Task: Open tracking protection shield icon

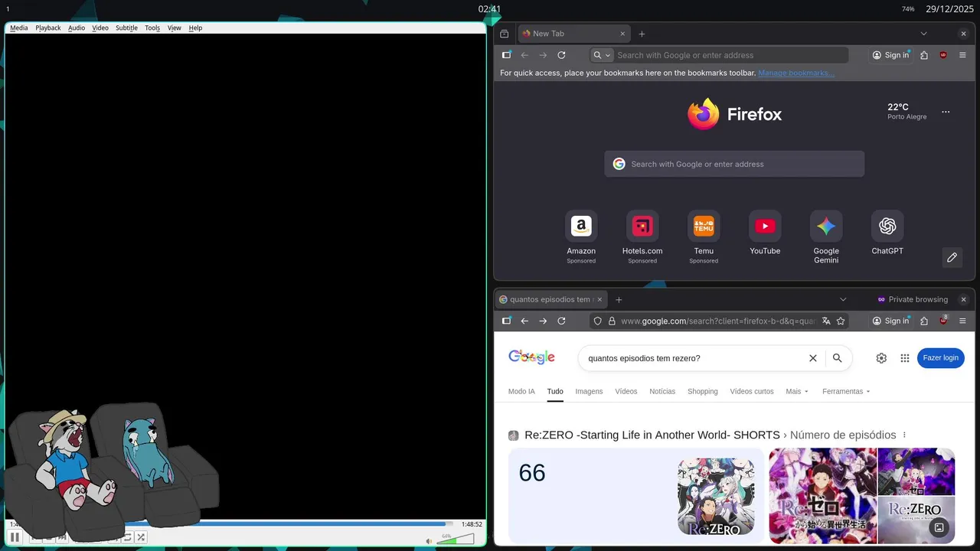Action: click(x=598, y=321)
